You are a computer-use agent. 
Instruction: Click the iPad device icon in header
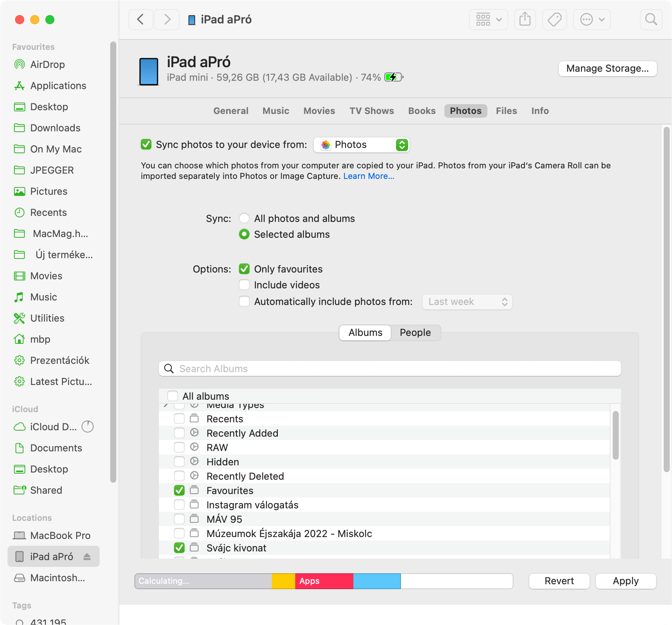(x=149, y=71)
